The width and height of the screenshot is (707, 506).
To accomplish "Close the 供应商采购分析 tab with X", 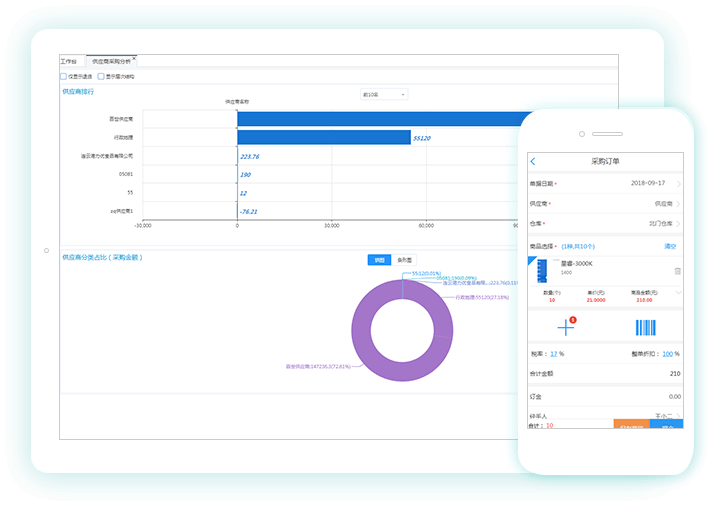I will (134, 58).
